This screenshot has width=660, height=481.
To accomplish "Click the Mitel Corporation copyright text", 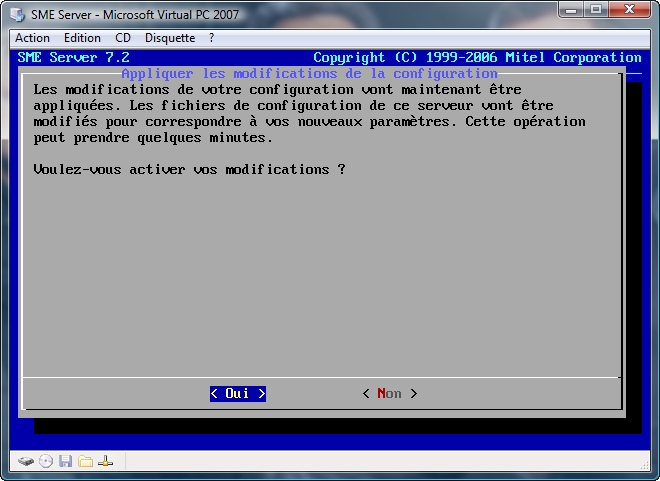I will pos(477,58).
